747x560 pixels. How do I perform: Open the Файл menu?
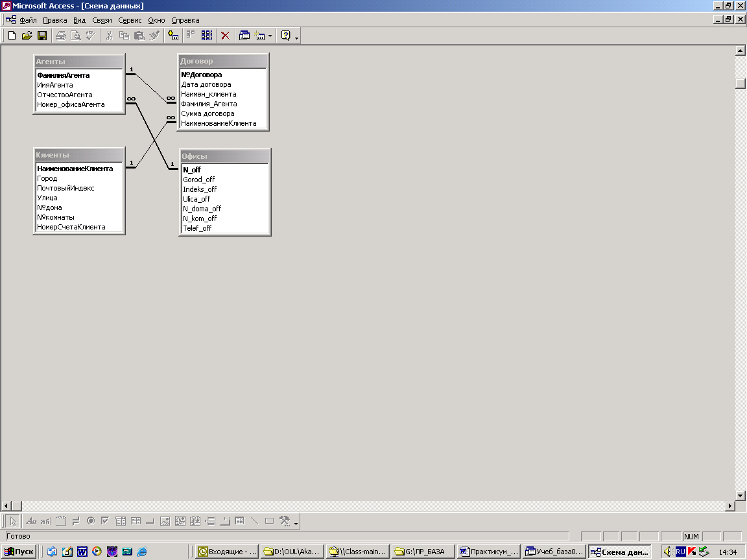pos(28,20)
